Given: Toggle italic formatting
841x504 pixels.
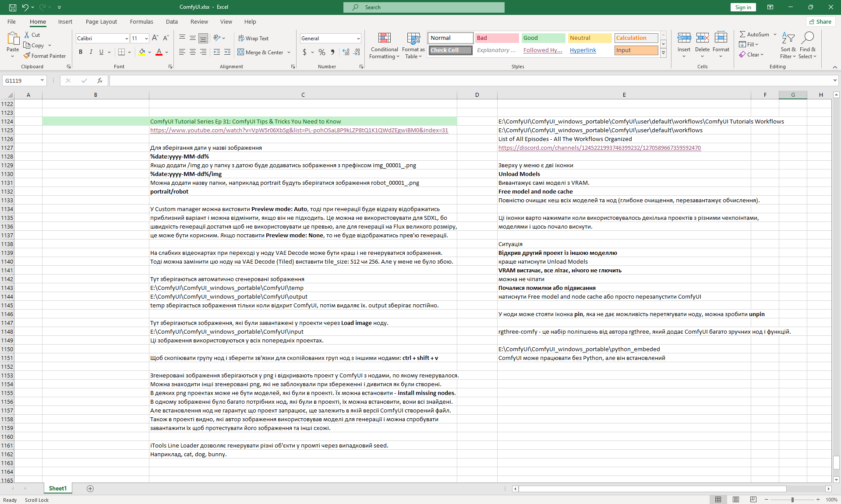Looking at the screenshot, I should coord(91,52).
